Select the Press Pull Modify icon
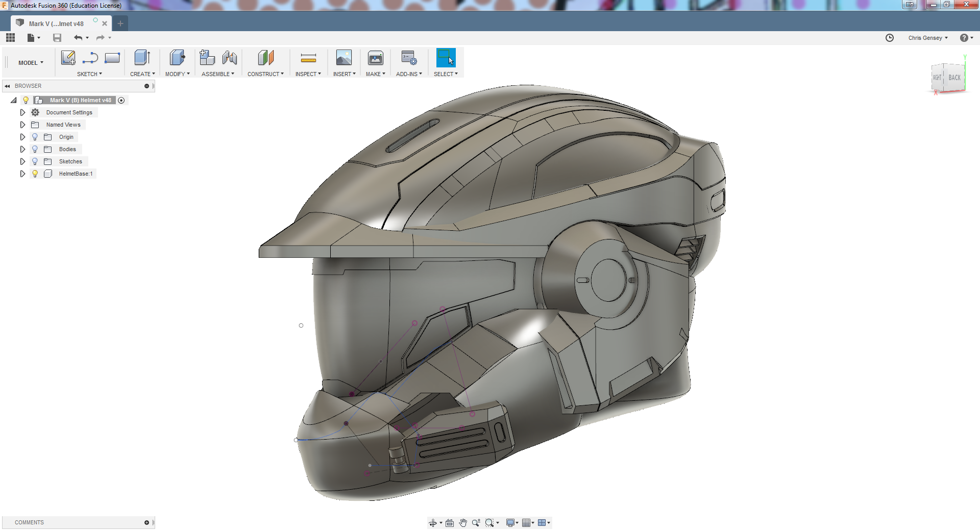The width and height of the screenshot is (980, 531). [x=177, y=58]
